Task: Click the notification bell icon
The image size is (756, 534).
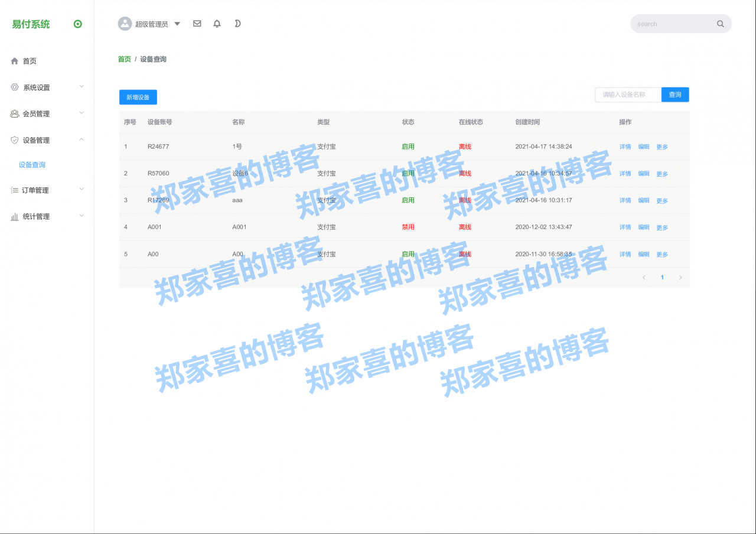Action: [217, 24]
